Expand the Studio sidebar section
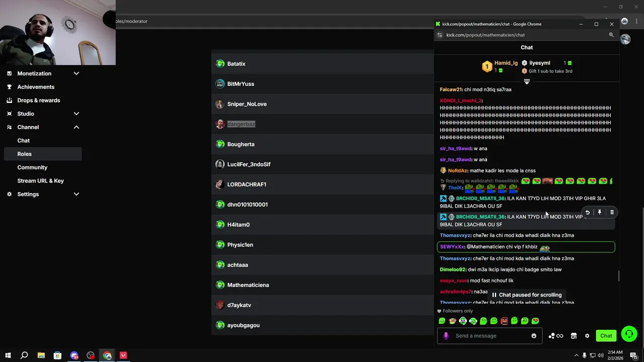The height and width of the screenshot is (362, 644). pos(76,114)
